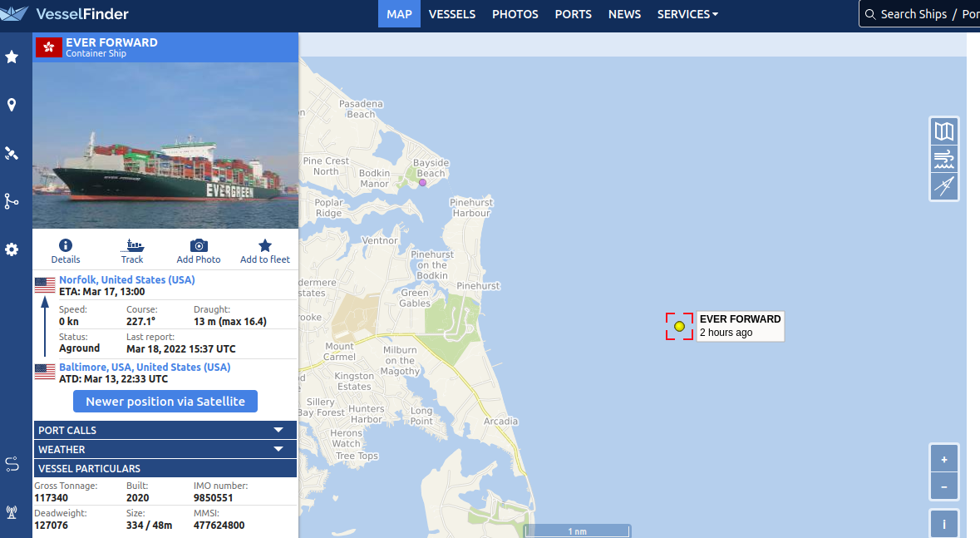Click the Gross Tonnage value 117340
980x538 pixels.
(x=52, y=498)
